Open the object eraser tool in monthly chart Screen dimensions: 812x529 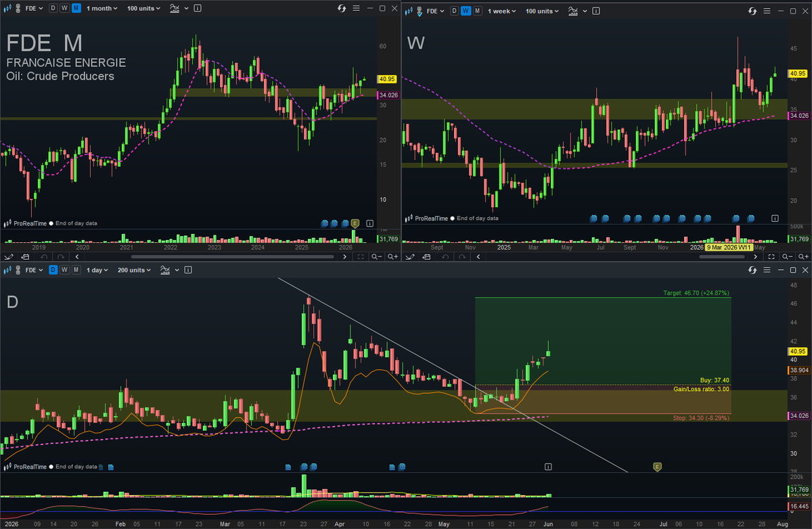26,256
